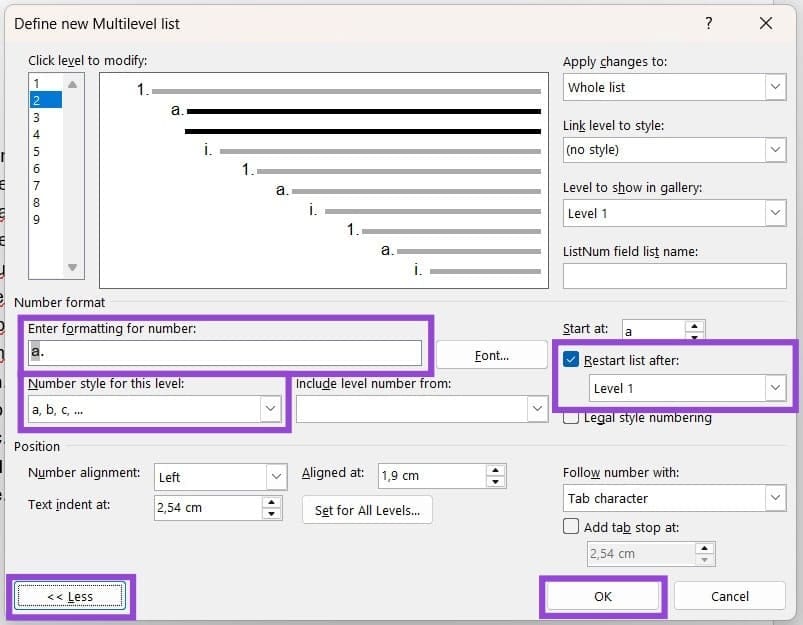Open the Link level to style dropdown

click(x=776, y=149)
